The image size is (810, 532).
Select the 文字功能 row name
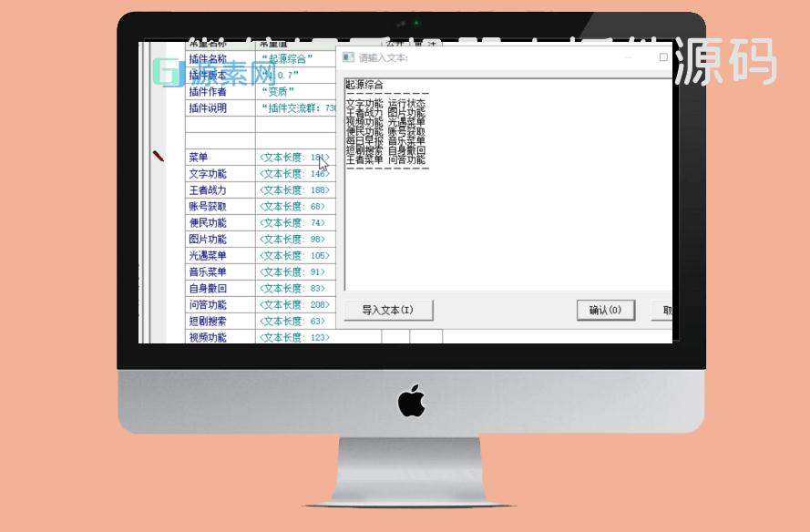click(220, 174)
